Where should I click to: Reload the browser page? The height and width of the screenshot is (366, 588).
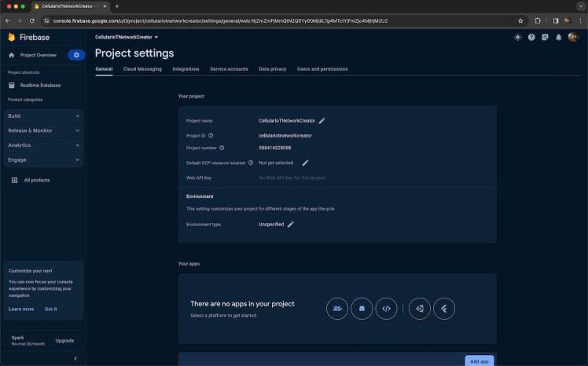point(32,21)
